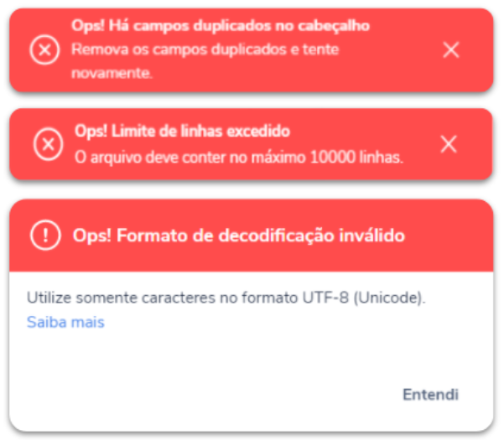Viewport: 504px width, 440px height.
Task: Select the UTF-8 (Unicode) instruction text
Action: pyautogui.click(x=364, y=298)
